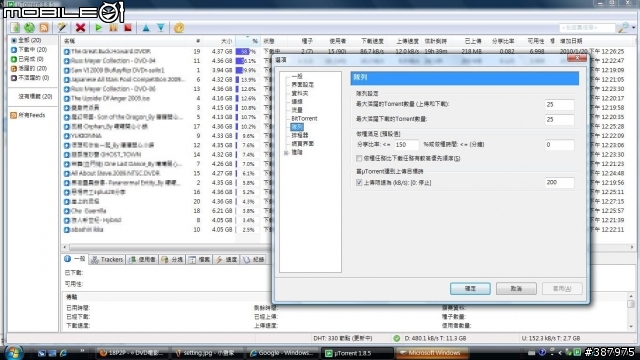Click the green Add Torrent from URL icon

[x=29, y=28]
